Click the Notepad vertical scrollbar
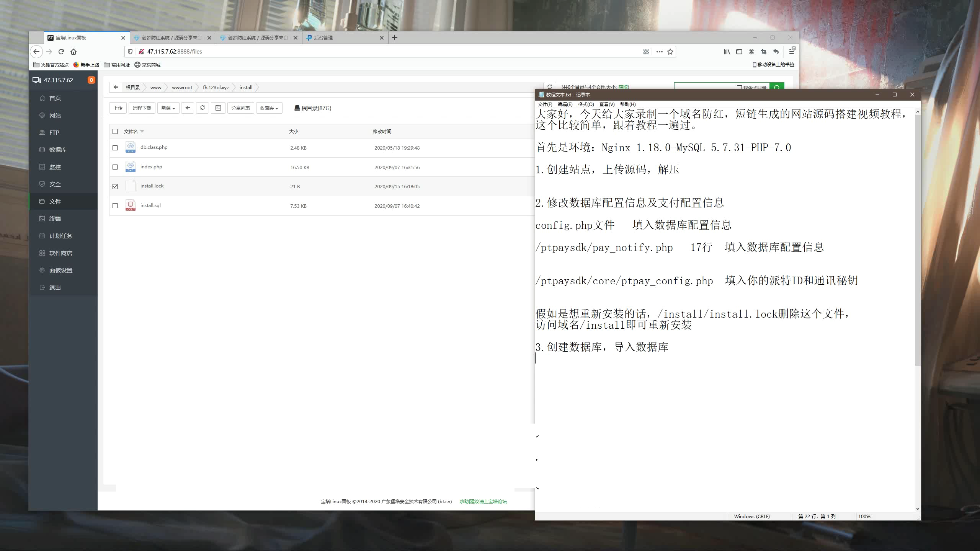Viewport: 980px width, 551px height. pyautogui.click(x=917, y=237)
